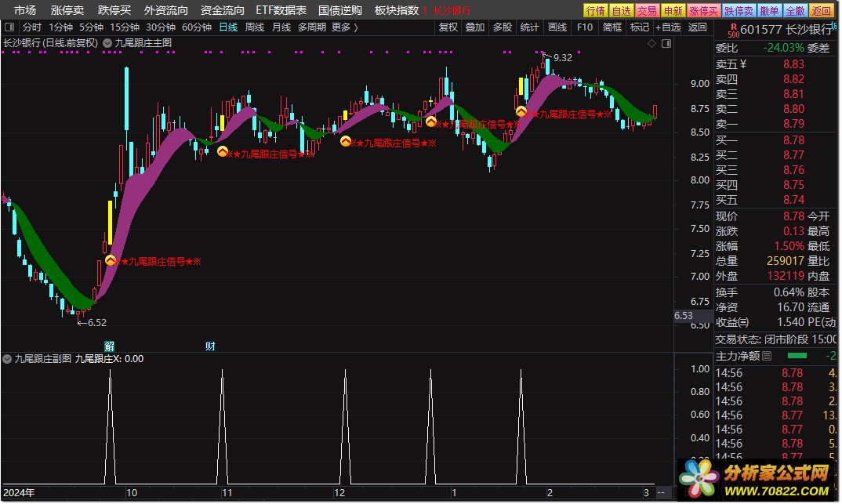
Task: Click the blue 跌停卖 button
Action: pos(739,11)
